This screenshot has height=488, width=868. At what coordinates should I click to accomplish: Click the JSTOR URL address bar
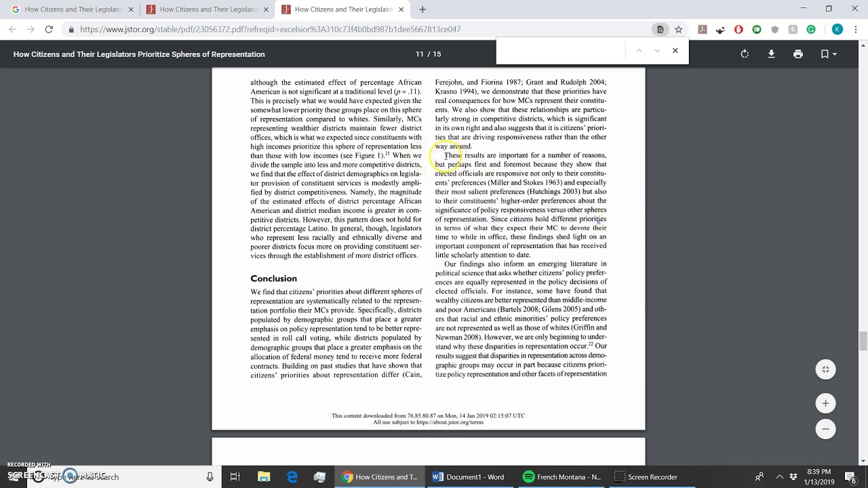pos(270,29)
